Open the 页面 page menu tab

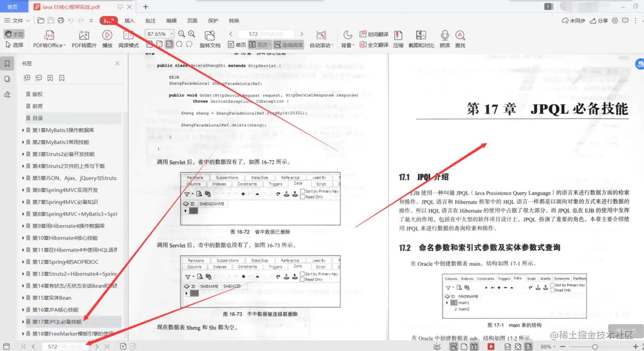pos(192,21)
